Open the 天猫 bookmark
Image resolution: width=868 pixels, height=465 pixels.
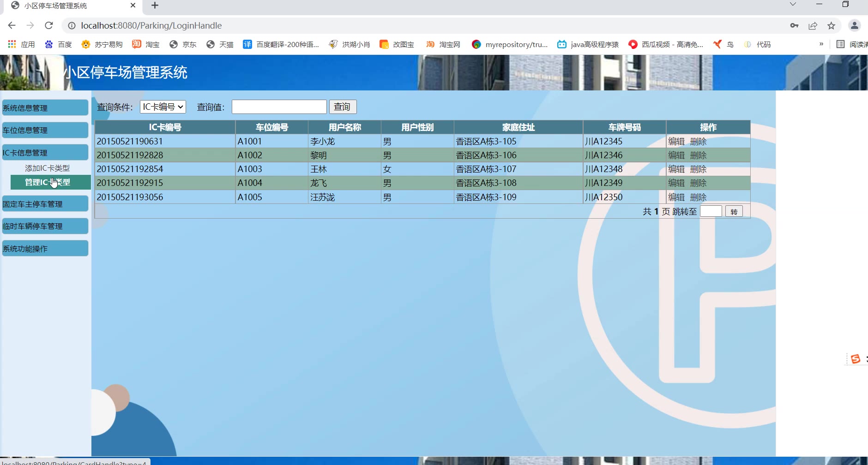click(x=220, y=44)
